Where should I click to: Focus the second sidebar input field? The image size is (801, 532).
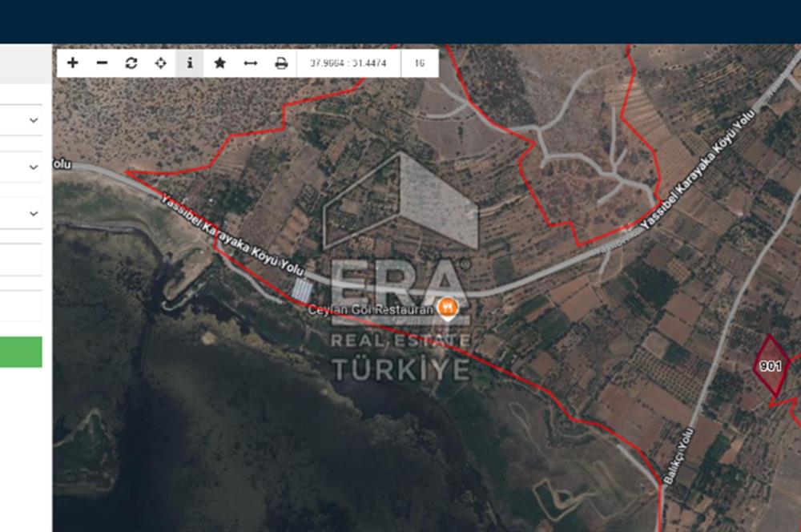point(21,306)
